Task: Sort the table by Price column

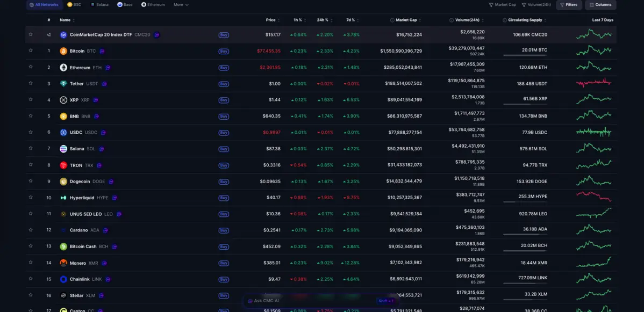Action: pos(271,20)
